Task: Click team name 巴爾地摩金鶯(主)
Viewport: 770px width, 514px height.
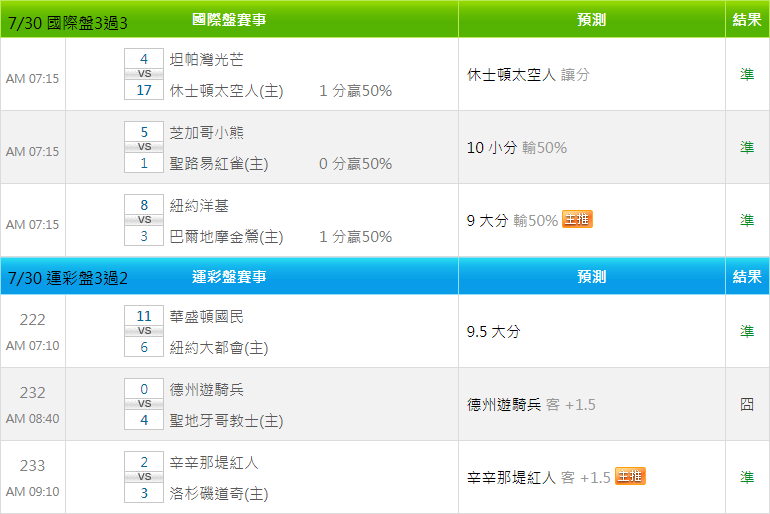Action: tap(226, 237)
